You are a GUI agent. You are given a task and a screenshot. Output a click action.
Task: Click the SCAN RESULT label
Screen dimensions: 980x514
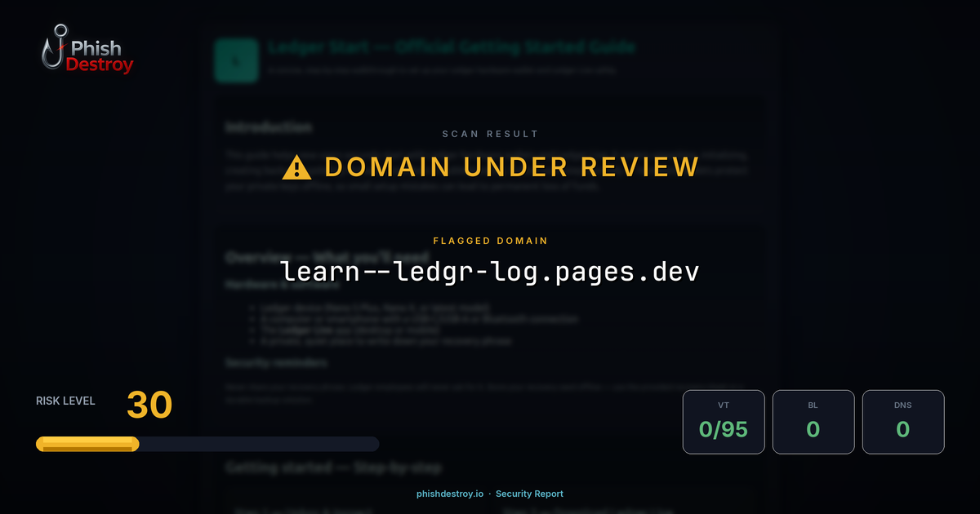489,134
